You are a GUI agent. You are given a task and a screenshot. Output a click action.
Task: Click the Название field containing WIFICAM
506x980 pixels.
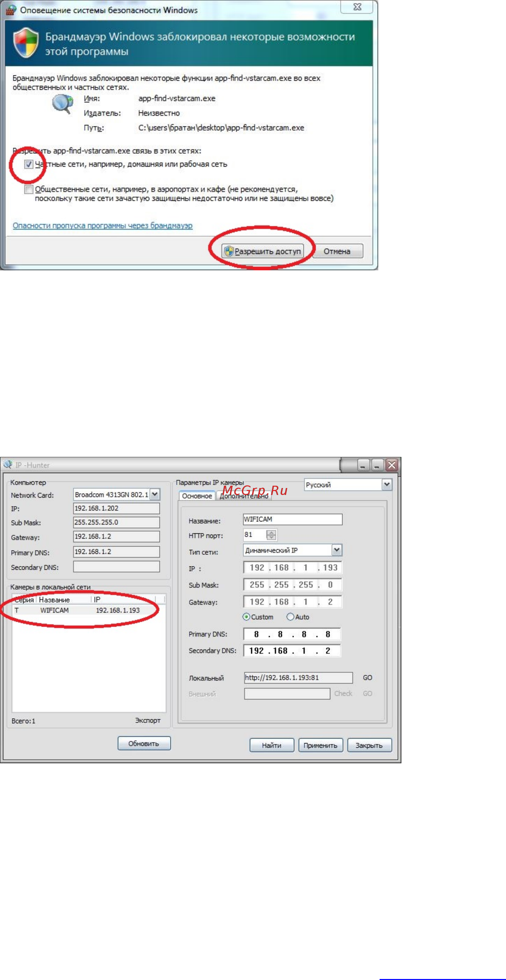[293, 519]
